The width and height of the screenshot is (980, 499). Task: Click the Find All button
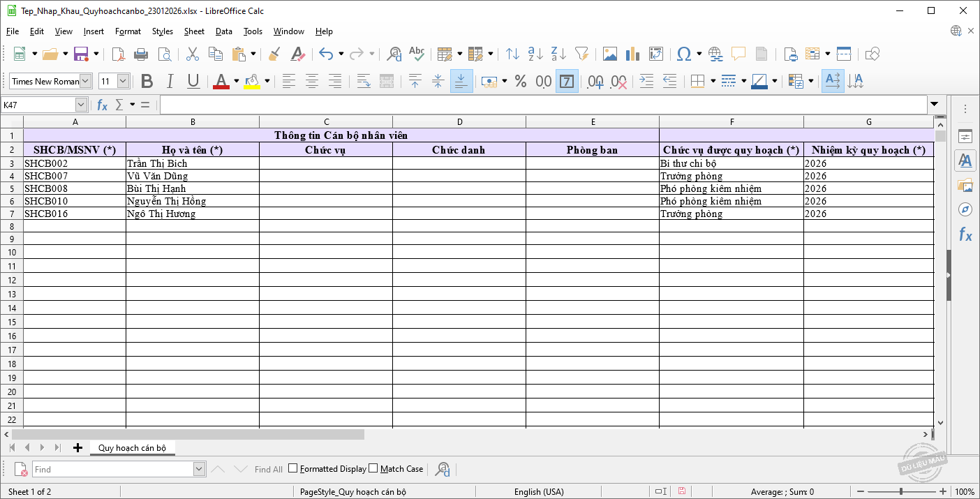pos(268,469)
